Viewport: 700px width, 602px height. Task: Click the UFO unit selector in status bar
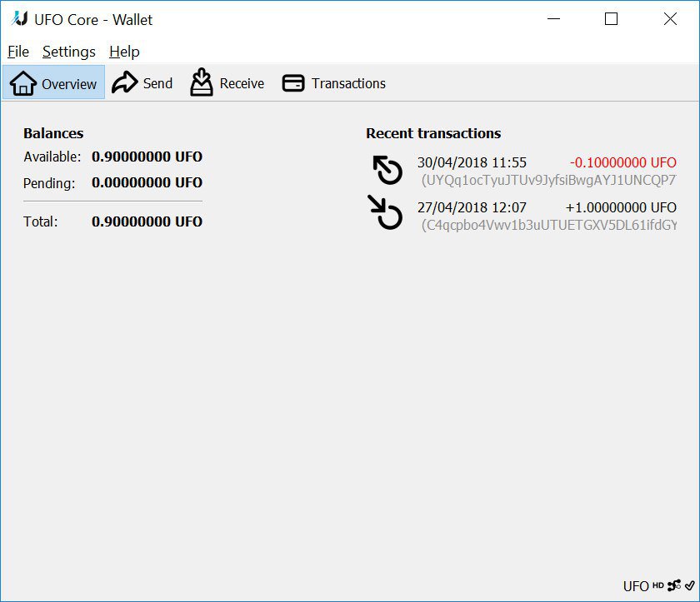click(636, 586)
